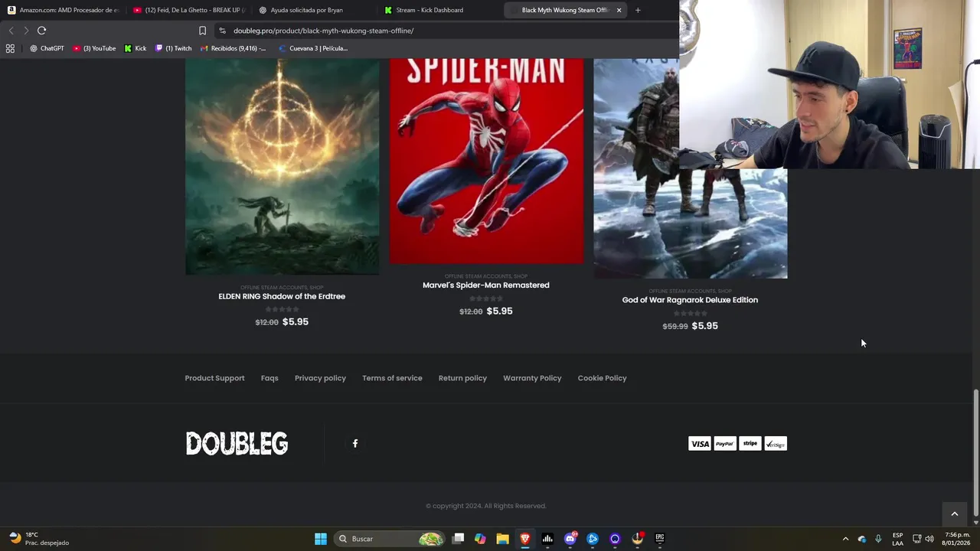The height and width of the screenshot is (551, 980).
Task: Click Elden Ring star rating
Action: [x=282, y=309]
